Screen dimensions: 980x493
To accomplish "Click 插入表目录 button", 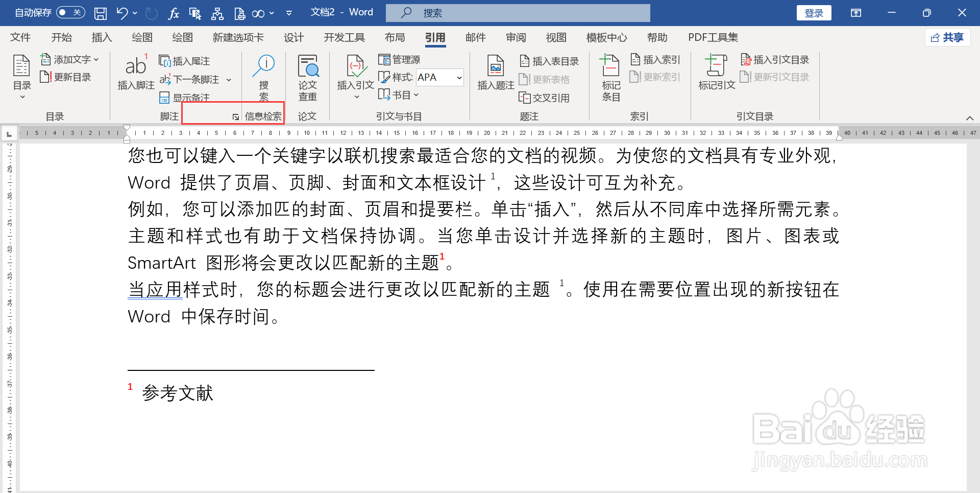I will point(549,61).
